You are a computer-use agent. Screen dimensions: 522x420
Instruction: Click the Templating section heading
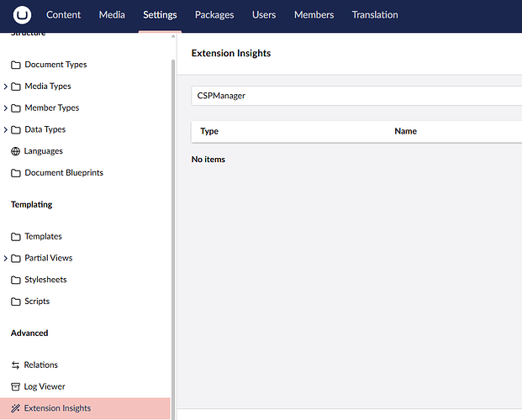pos(32,205)
